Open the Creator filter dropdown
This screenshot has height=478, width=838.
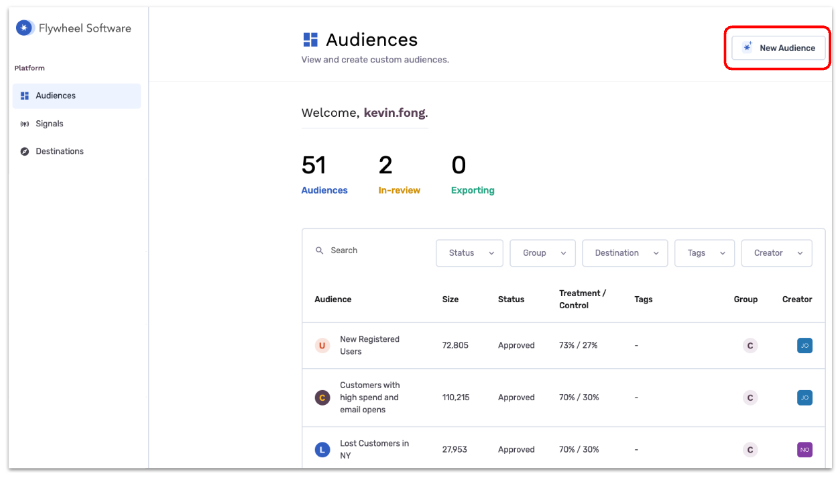tap(776, 253)
